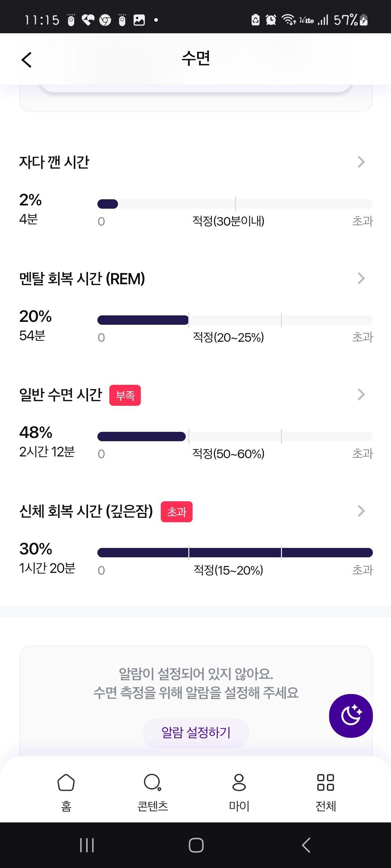The height and width of the screenshot is (868, 391).
Task: Tap the 마이 profile icon
Action: point(239,783)
